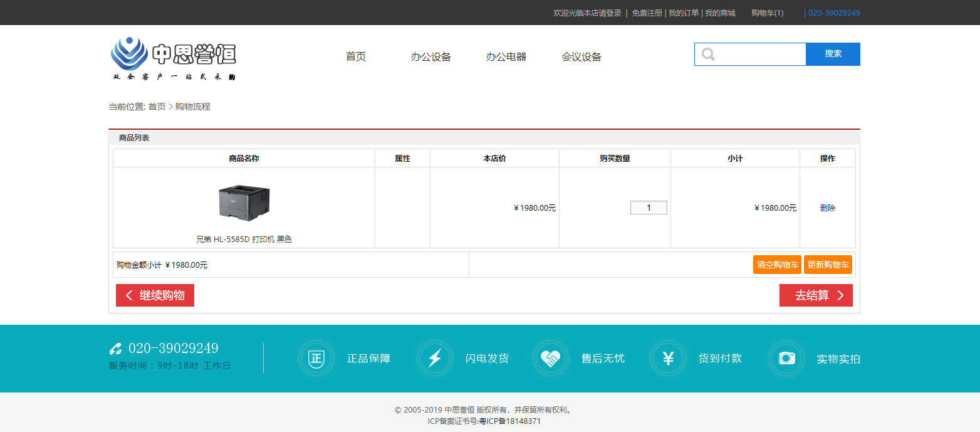The height and width of the screenshot is (432, 980).
Task: Click the 购物金额小计 ￥1980.00元 text
Action: 162,265
